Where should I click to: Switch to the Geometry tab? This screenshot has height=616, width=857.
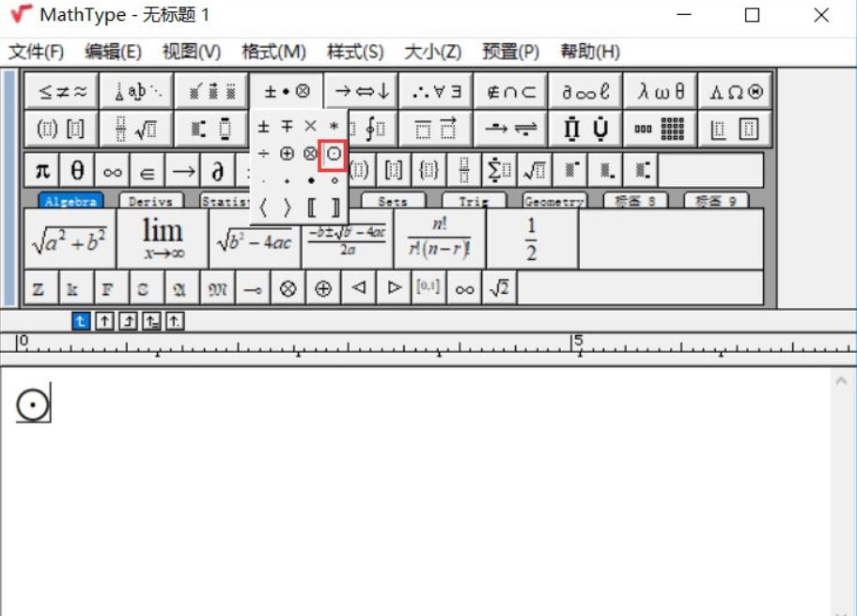pos(554,201)
